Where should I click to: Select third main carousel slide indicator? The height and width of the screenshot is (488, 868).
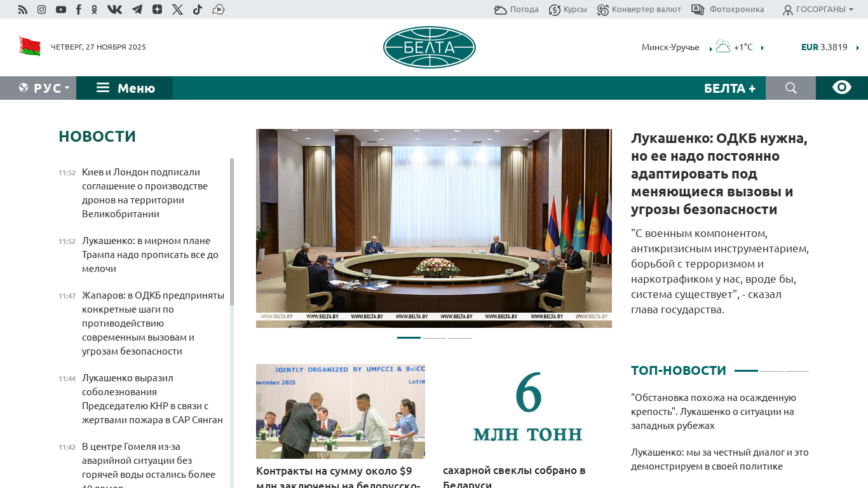point(459,338)
